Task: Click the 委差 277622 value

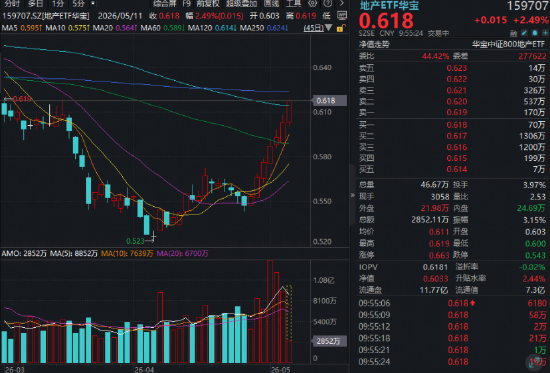Action: click(x=532, y=56)
